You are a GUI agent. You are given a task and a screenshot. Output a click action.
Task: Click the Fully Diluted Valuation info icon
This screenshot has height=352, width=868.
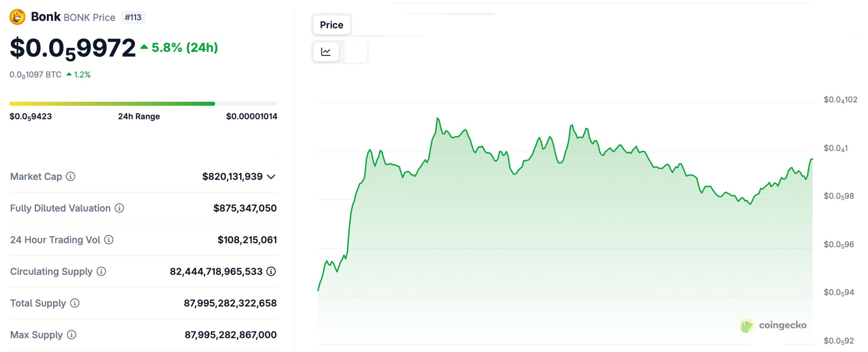[x=119, y=208]
